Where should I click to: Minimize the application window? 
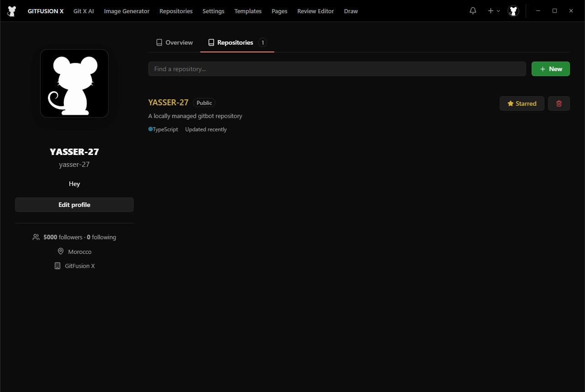538,10
